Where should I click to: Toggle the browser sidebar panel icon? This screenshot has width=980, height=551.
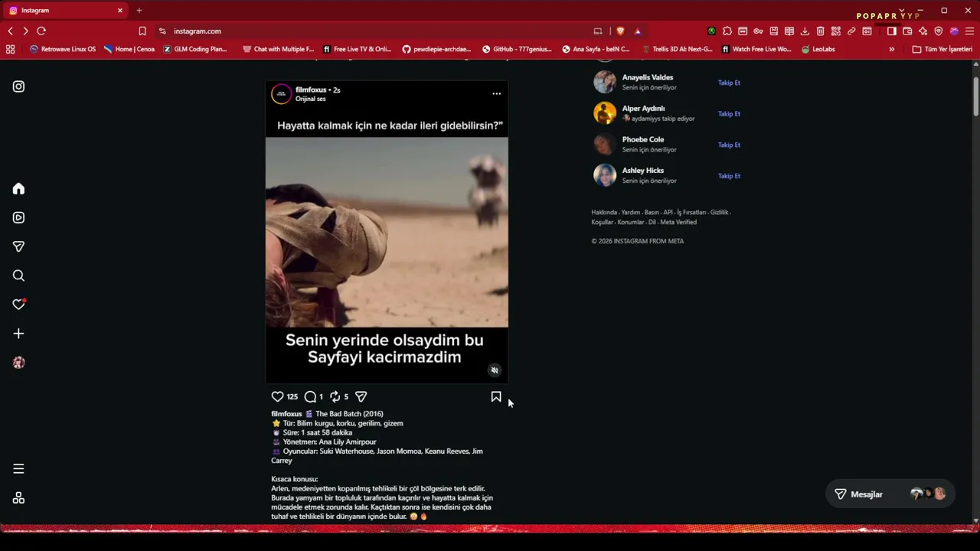(892, 31)
